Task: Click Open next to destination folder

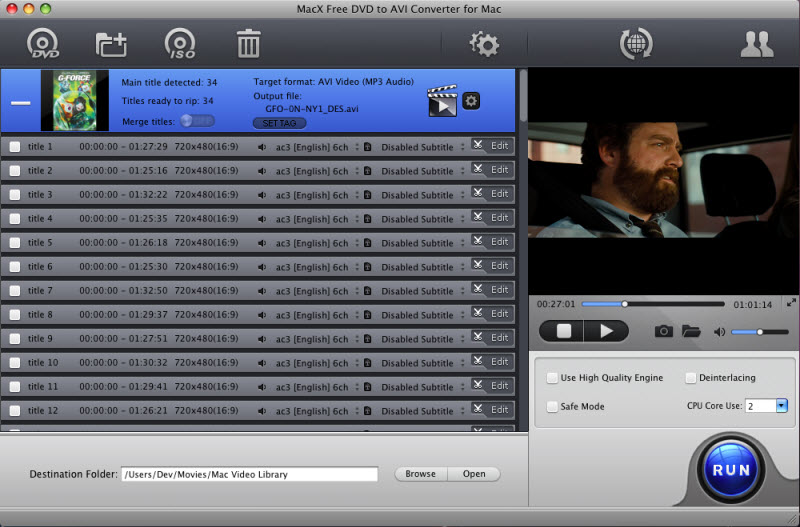Action: [474, 474]
